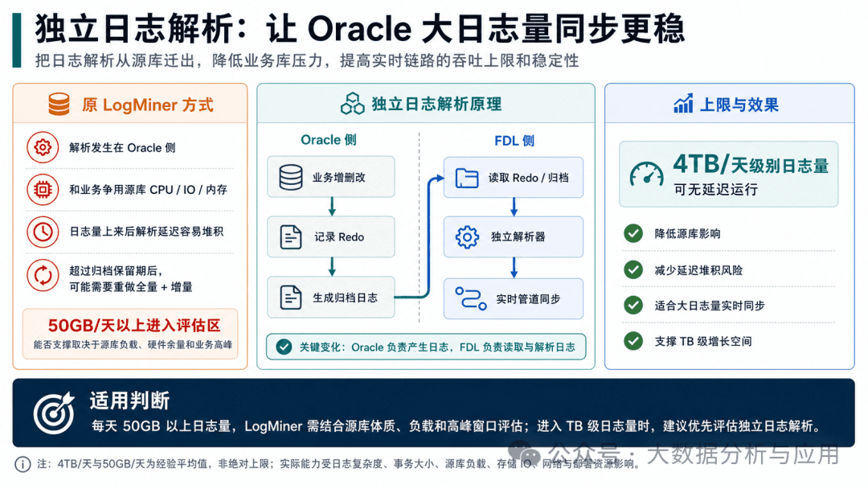The height and width of the screenshot is (489, 868).
Task: Click the gear icon in 独立解析器 box
Action: tap(467, 237)
